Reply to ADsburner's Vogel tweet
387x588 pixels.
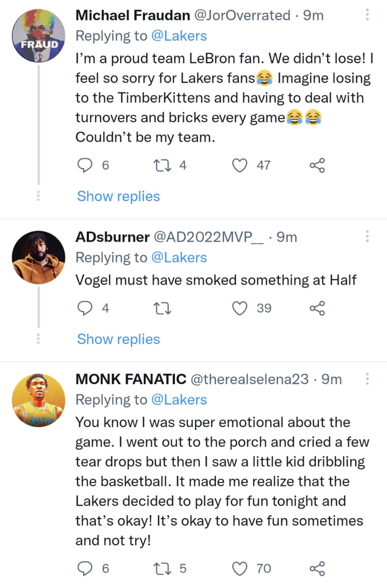(85, 308)
